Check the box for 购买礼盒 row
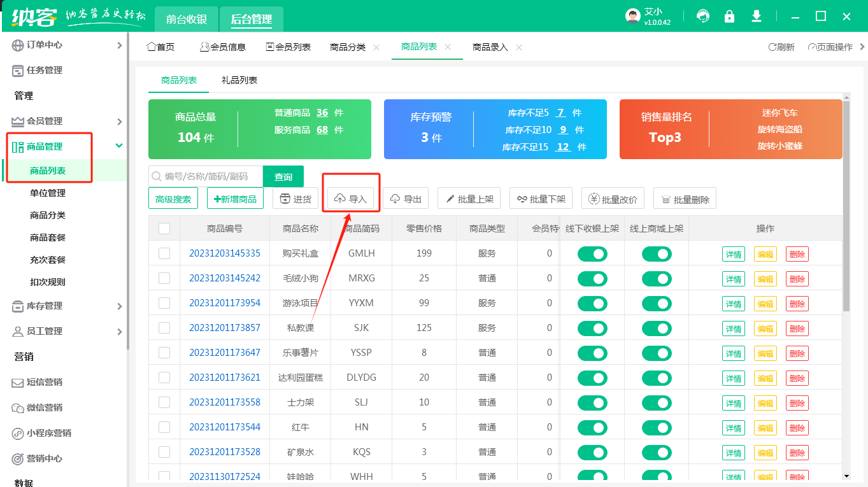This screenshot has height=487, width=868. (x=164, y=253)
